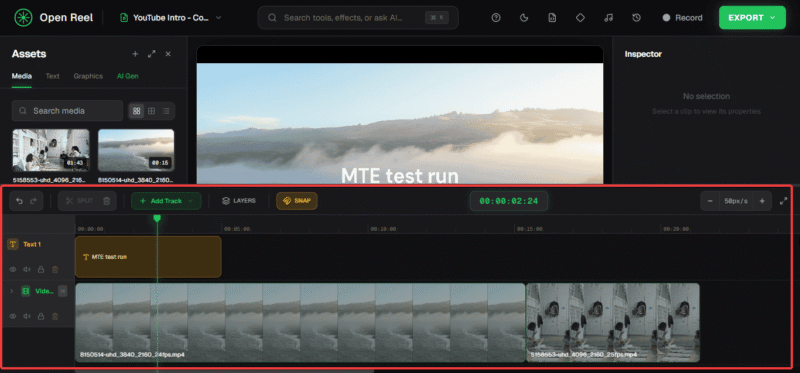Open the YouTube Intro project dropdown

pyautogui.click(x=171, y=18)
